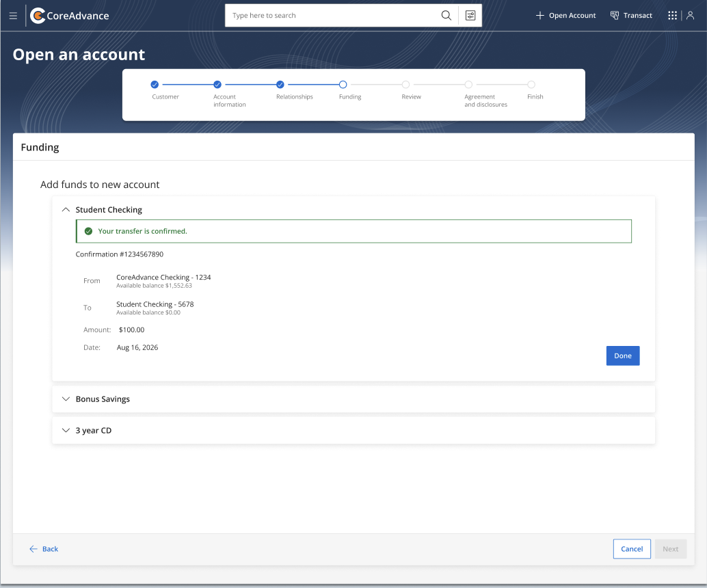Viewport: 707px width, 588px height.
Task: Click the CoreAdvance logo
Action: [70, 16]
